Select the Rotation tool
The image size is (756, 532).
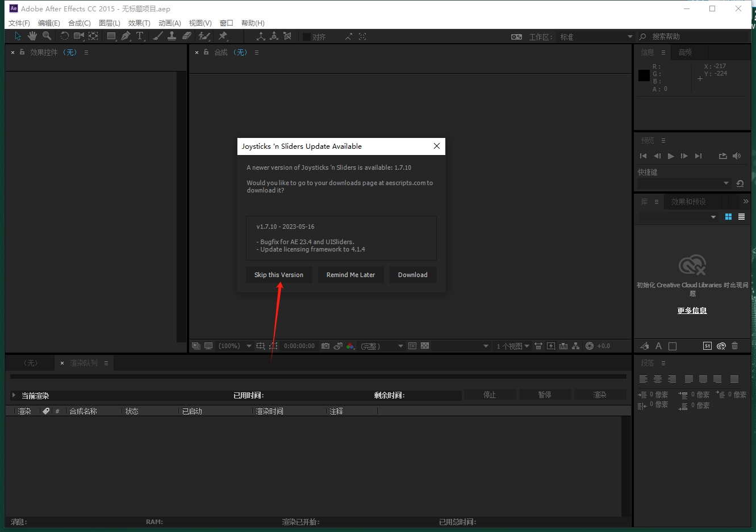coord(65,36)
